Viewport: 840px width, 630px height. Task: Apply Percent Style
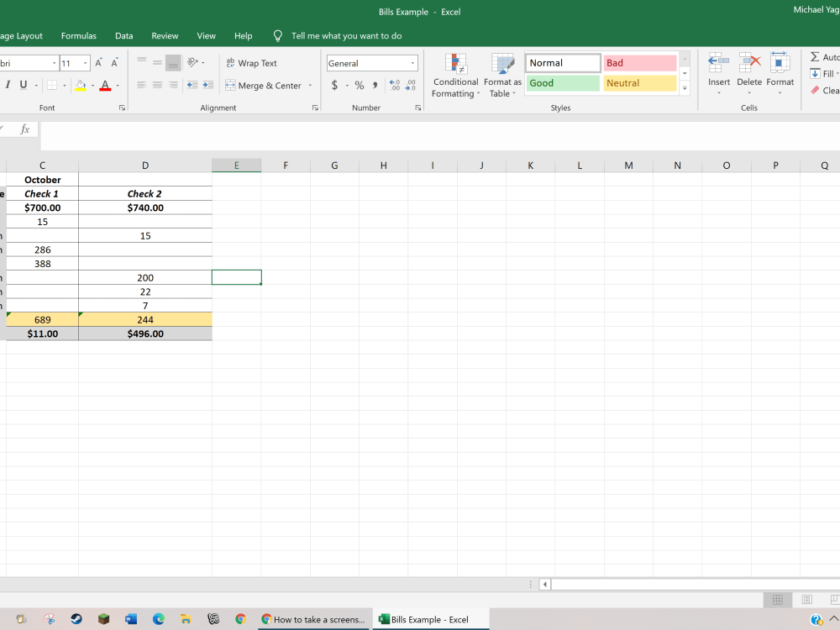tap(360, 85)
